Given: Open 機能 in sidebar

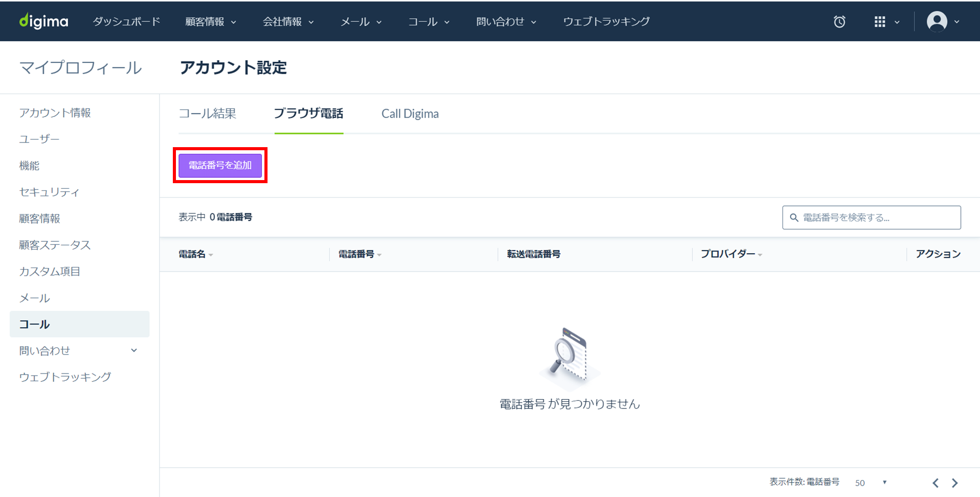Looking at the screenshot, I should click(29, 166).
